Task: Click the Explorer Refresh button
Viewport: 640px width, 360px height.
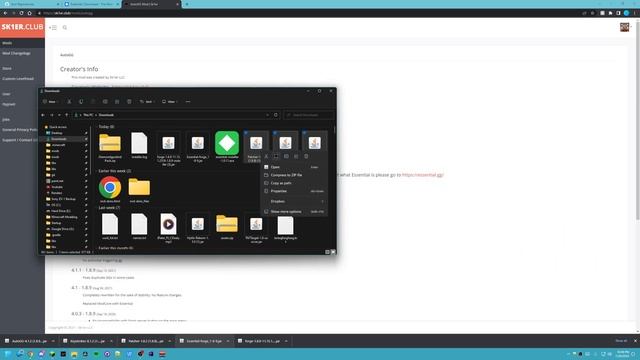Action: (276, 115)
